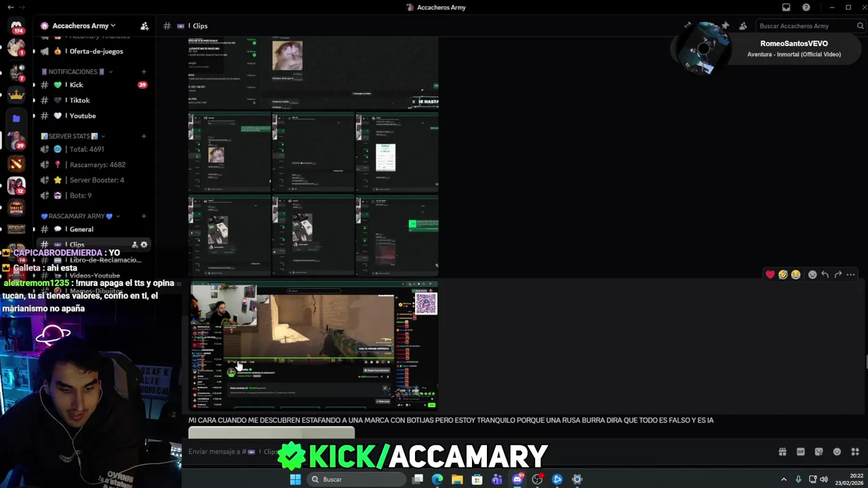The height and width of the screenshot is (488, 868).
Task: Click the Bots: 9 stat channel
Action: [94, 196]
